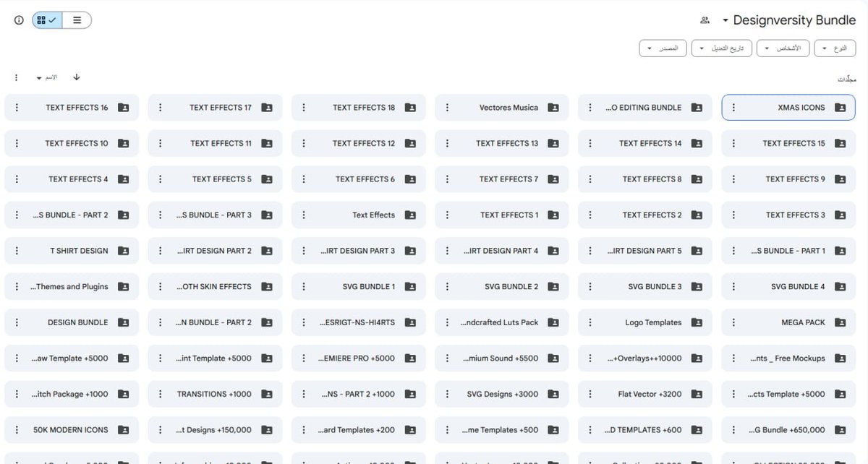This screenshot has height=464, width=868.
Task: Switch to list layout view
Action: 77,20
